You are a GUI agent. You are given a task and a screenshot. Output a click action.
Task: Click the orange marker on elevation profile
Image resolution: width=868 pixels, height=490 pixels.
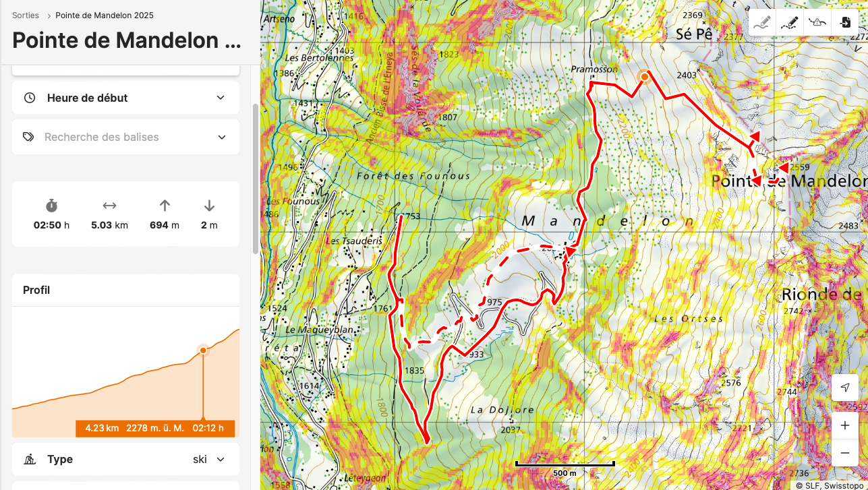point(203,350)
